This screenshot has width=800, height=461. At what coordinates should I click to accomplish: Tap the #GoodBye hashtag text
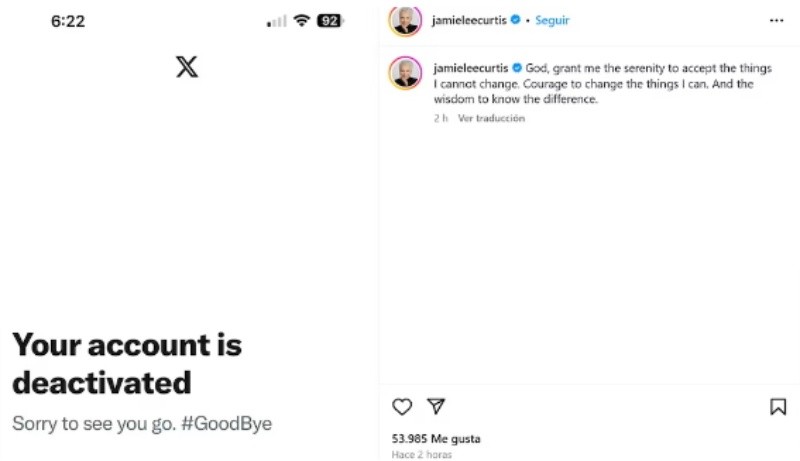[x=225, y=423]
